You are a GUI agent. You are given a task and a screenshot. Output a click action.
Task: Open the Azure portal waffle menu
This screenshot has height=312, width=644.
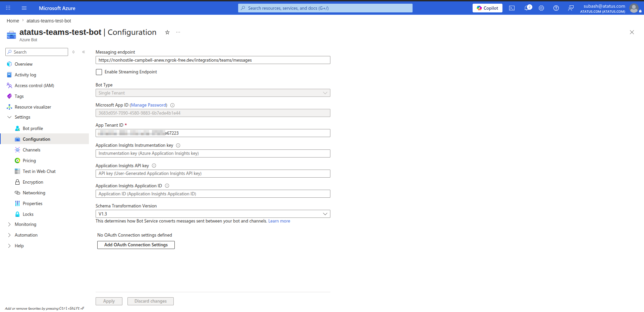8,8
